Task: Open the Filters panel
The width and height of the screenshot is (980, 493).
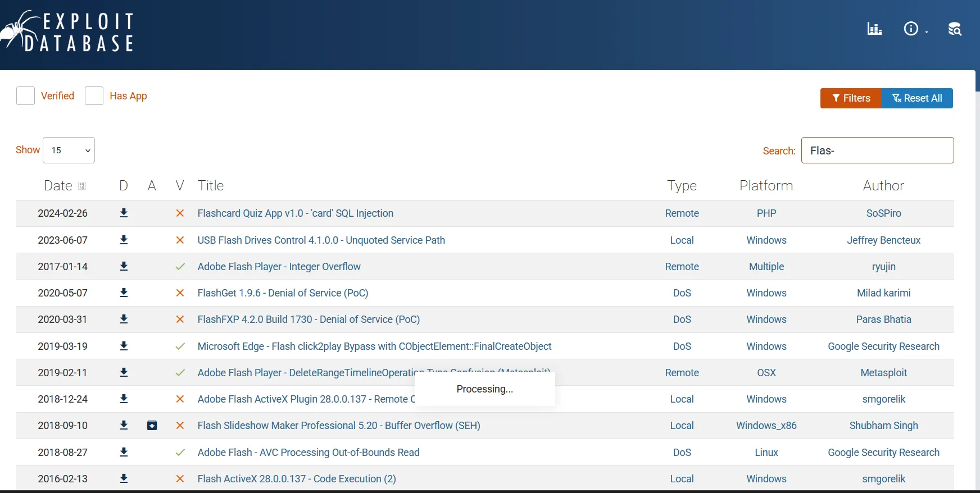Action: point(851,98)
